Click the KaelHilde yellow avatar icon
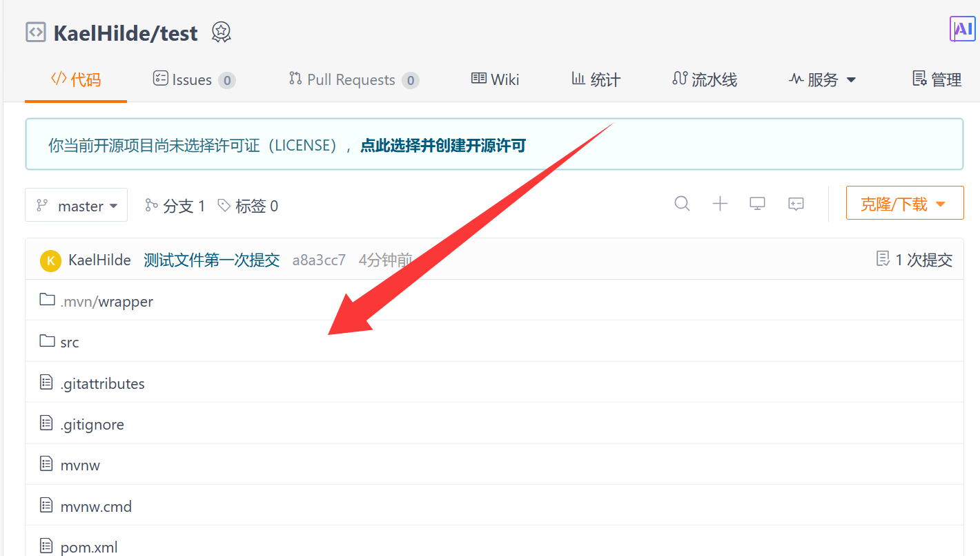The height and width of the screenshot is (556, 980). (51, 260)
